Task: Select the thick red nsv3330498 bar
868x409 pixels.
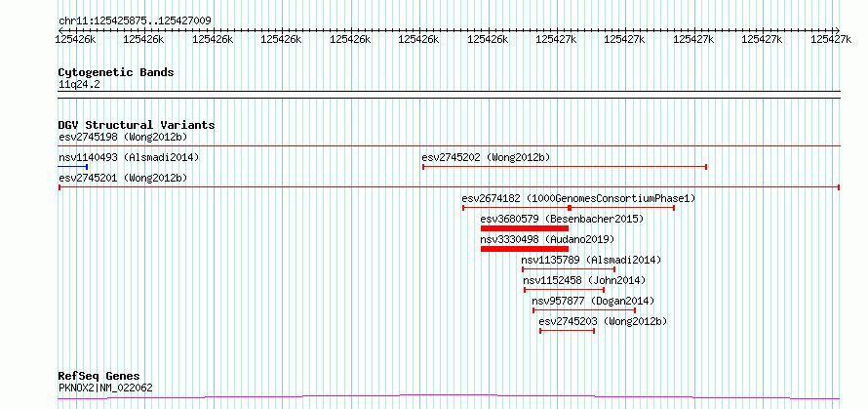Action: pos(525,249)
